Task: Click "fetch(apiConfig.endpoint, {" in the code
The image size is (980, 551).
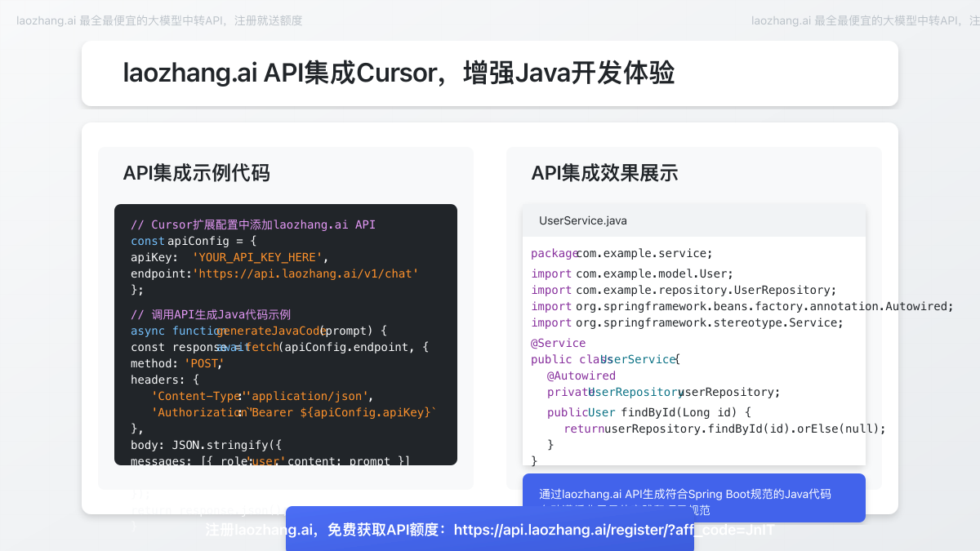Action: [336, 347]
